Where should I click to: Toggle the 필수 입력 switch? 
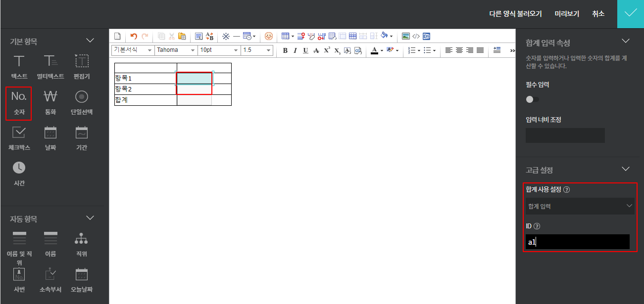coord(532,99)
